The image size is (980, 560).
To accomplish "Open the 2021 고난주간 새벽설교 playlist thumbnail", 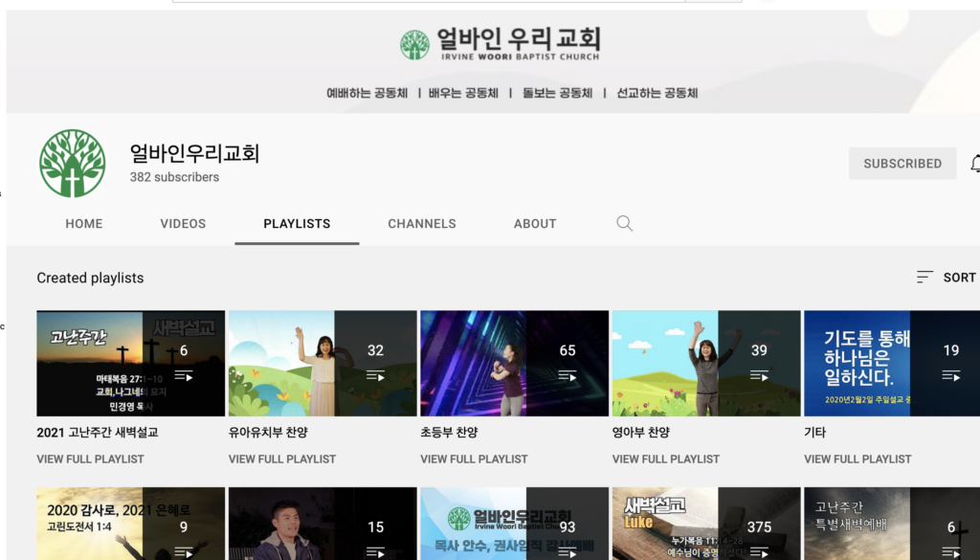I will pos(130,363).
